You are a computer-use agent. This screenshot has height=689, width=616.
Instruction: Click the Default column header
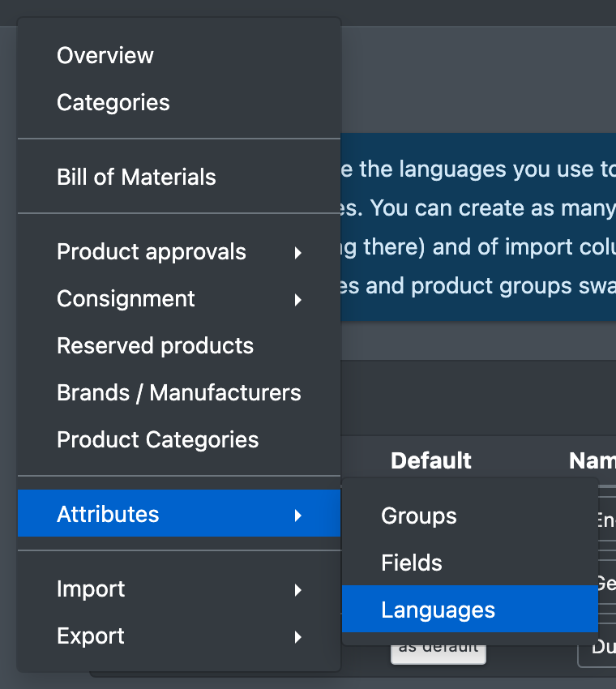tap(431, 461)
